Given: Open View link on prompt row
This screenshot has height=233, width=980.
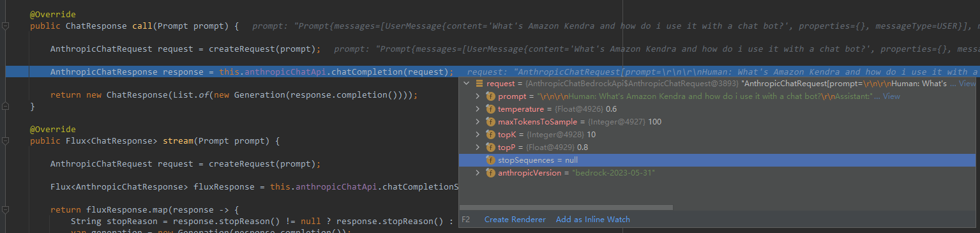Looking at the screenshot, I should coord(891,96).
